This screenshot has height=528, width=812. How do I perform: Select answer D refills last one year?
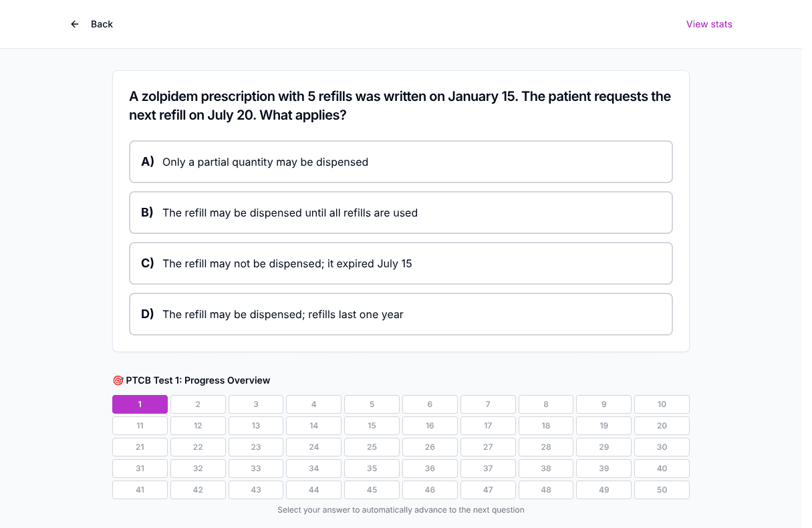pyautogui.click(x=401, y=314)
